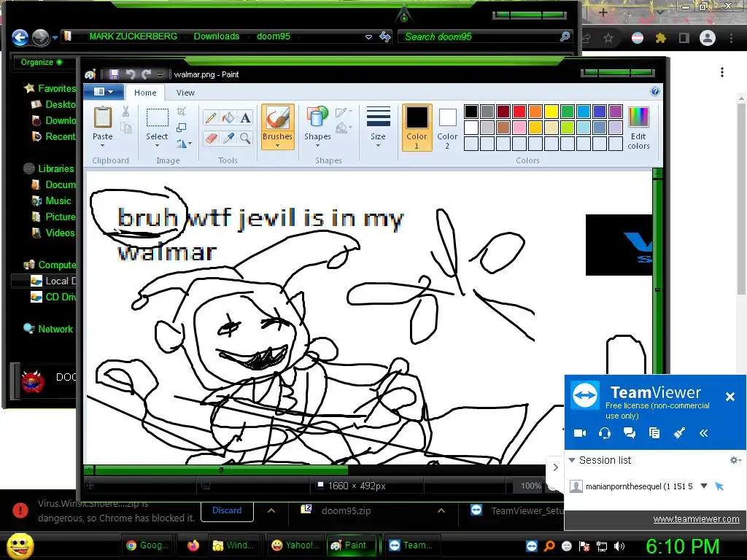The width and height of the screenshot is (747, 560).
Task: Open the Size line thickness dropdown
Action: [378, 145]
